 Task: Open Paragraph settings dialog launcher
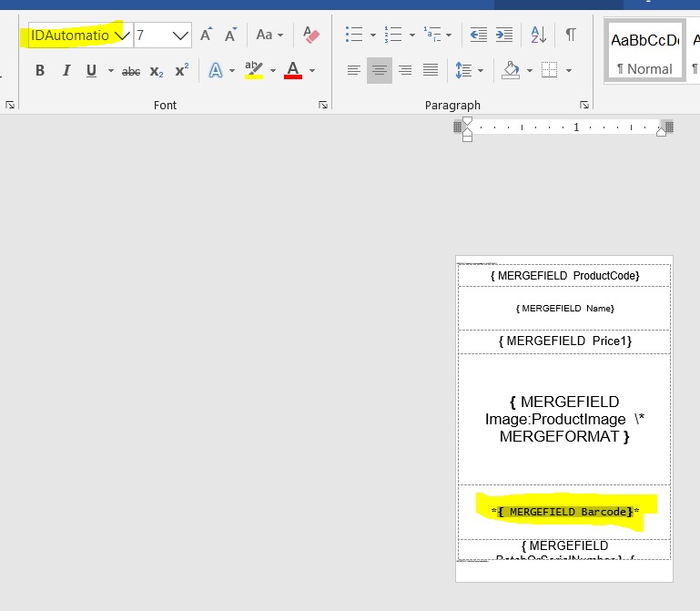click(x=584, y=106)
